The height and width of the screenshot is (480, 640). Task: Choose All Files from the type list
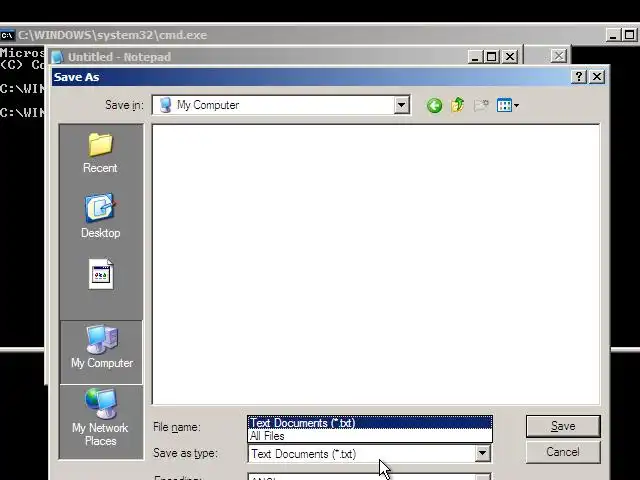(x=370, y=436)
